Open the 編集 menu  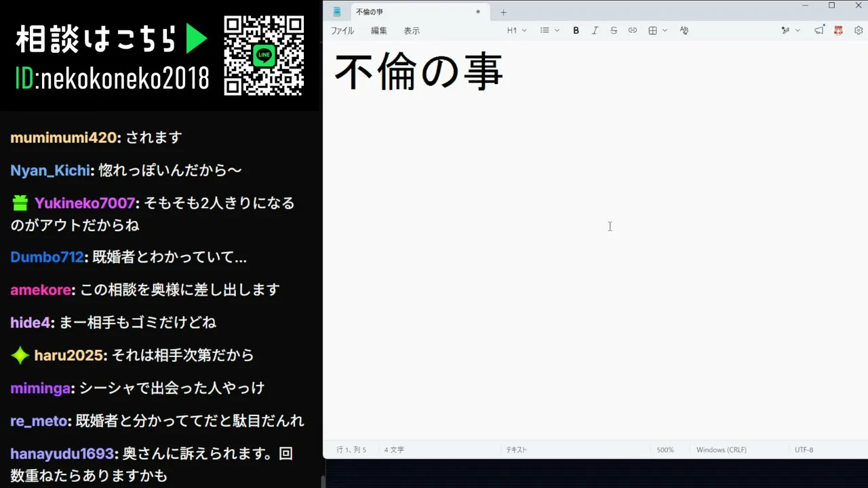pyautogui.click(x=379, y=30)
